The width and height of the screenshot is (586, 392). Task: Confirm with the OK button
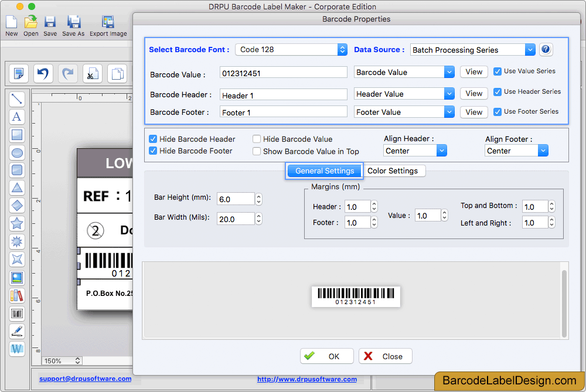(326, 356)
